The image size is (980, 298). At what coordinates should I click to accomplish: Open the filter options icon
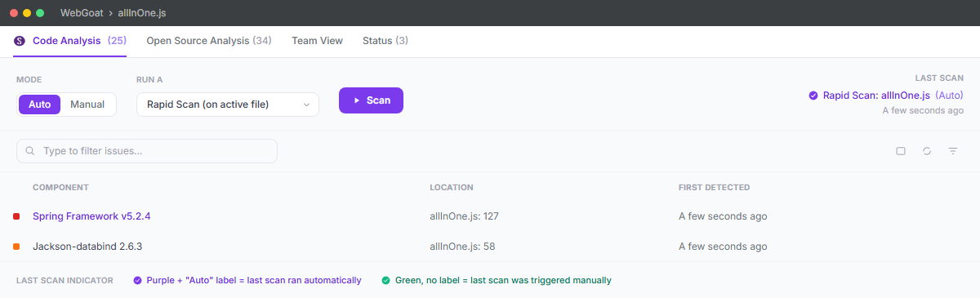click(953, 151)
